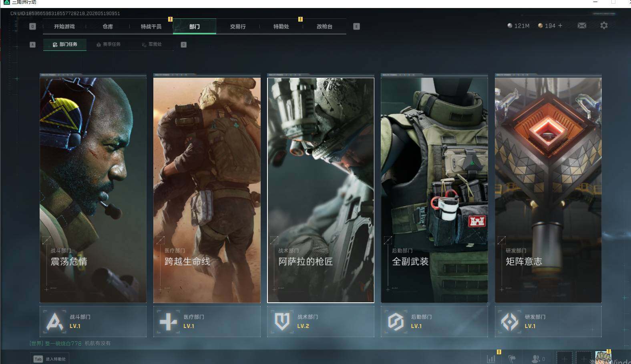The image size is (631, 364).
Task: Open the 赛季任务 sub-tab
Action: pos(109,44)
